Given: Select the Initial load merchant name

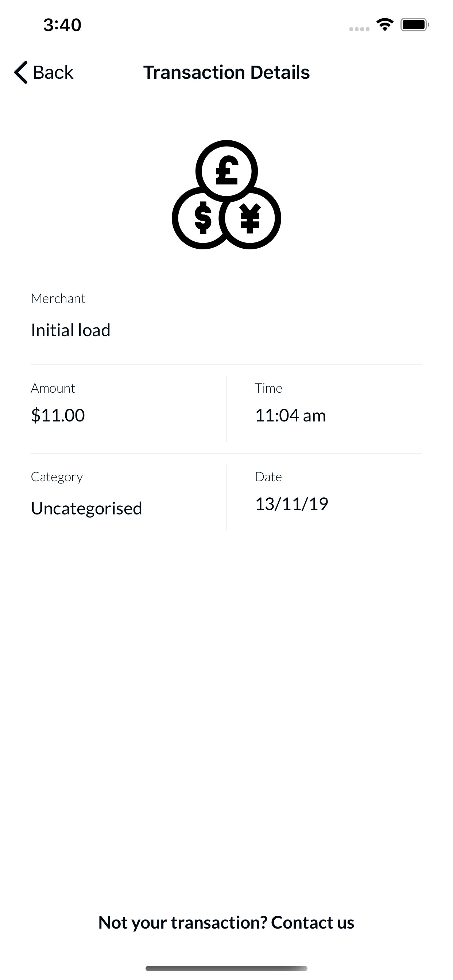Looking at the screenshot, I should pos(71,330).
